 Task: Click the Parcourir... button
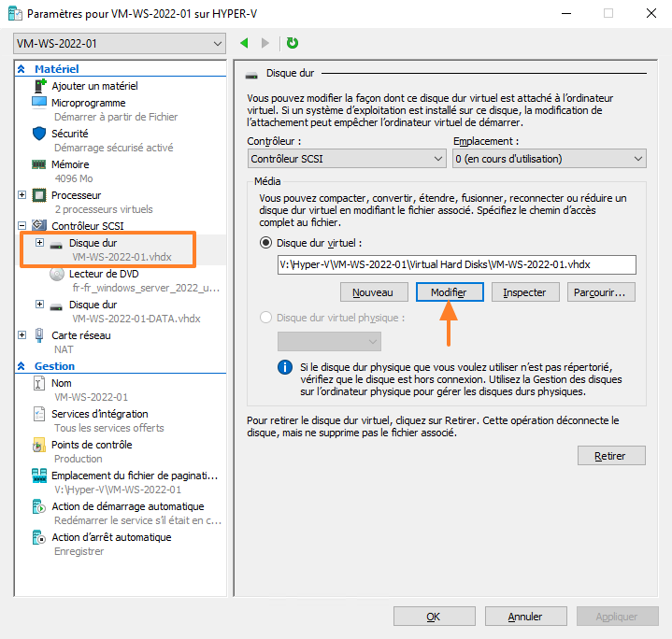coord(601,292)
